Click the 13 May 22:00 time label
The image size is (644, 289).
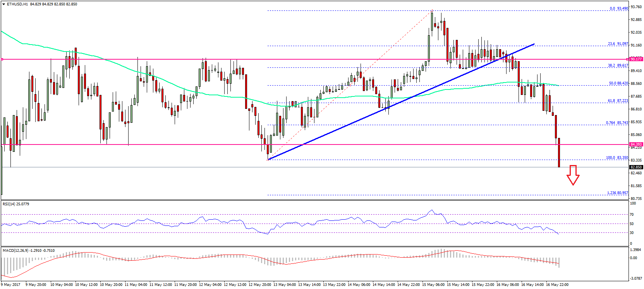tap(334, 285)
